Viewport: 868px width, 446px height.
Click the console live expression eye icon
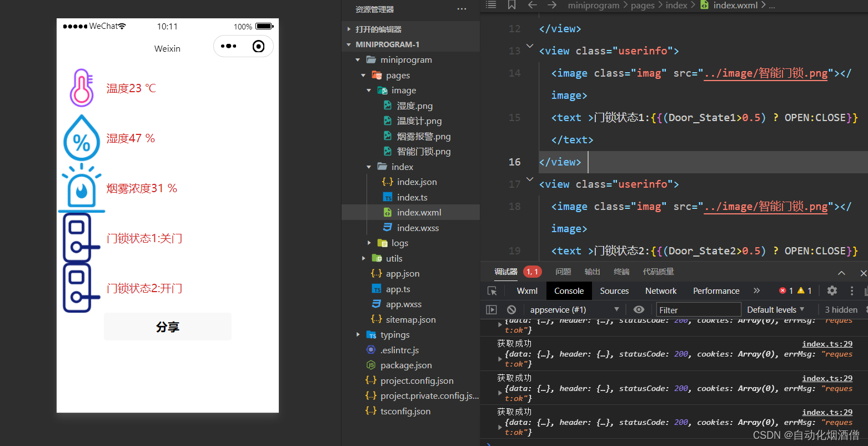(x=639, y=309)
